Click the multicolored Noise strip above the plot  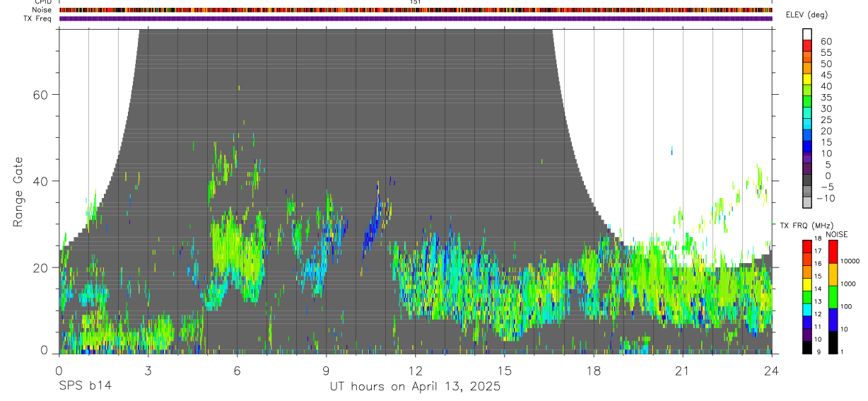(416, 10)
